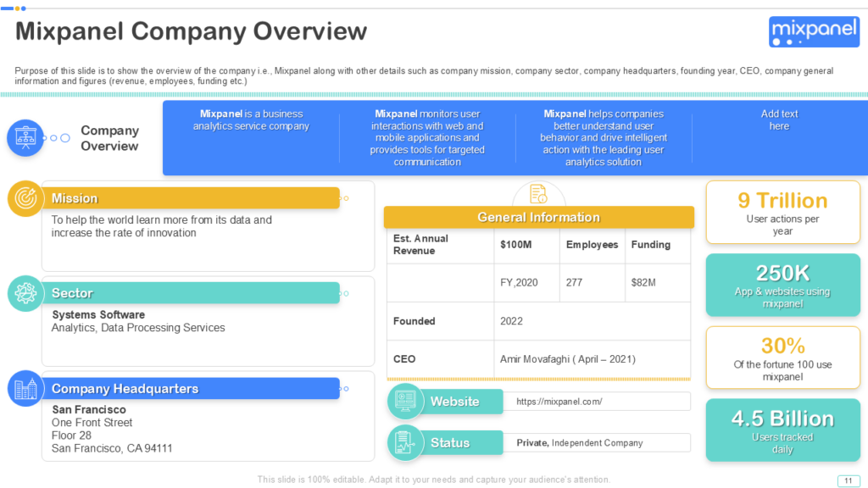Click the 250K apps and websites card
868x488 pixels.
coord(782,285)
